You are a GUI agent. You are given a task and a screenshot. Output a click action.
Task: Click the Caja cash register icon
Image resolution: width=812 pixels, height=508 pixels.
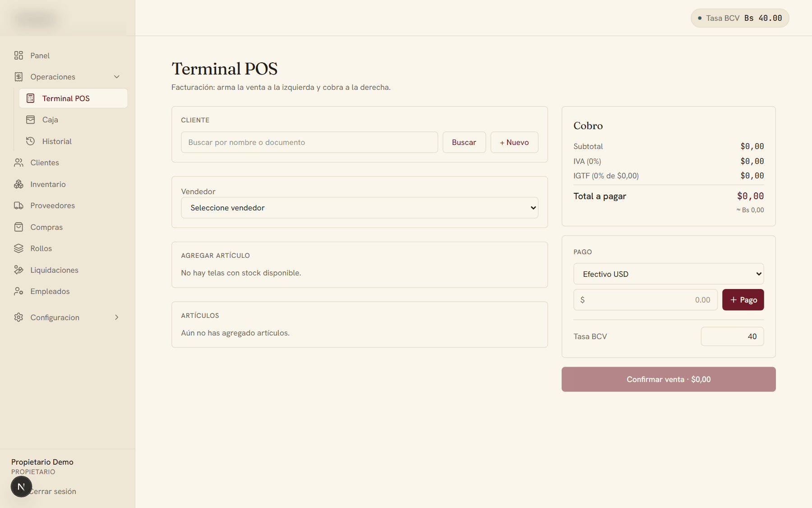point(30,120)
